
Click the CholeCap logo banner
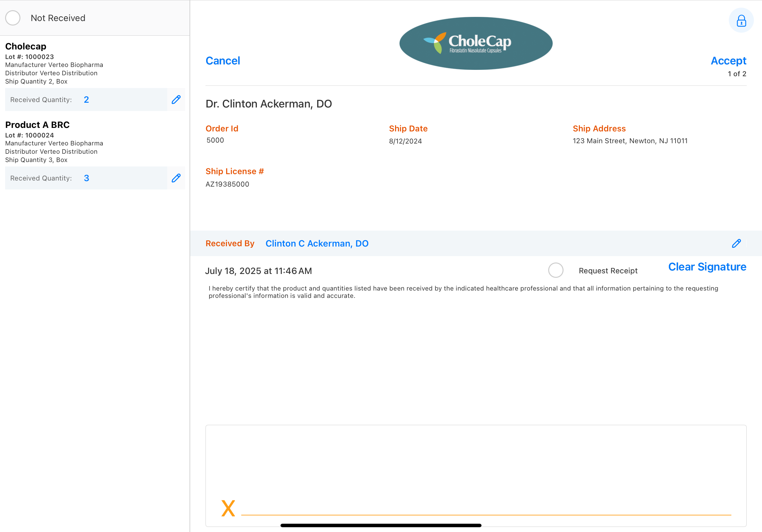(x=475, y=43)
